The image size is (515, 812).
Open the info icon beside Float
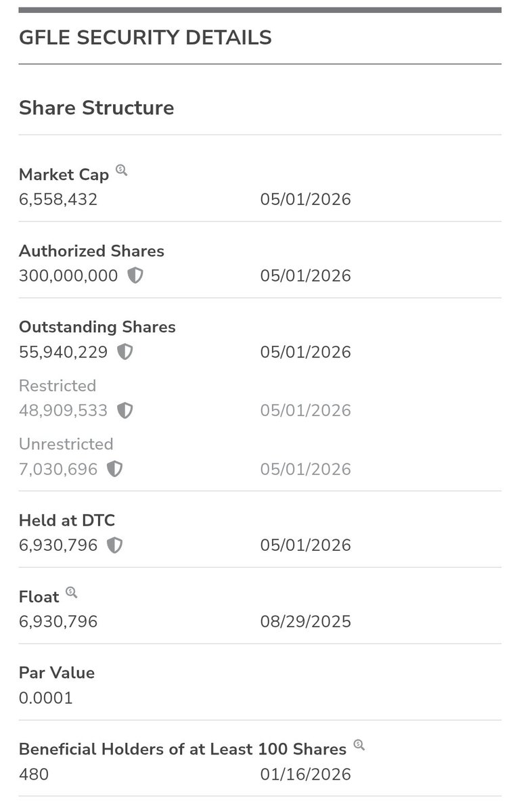71,592
